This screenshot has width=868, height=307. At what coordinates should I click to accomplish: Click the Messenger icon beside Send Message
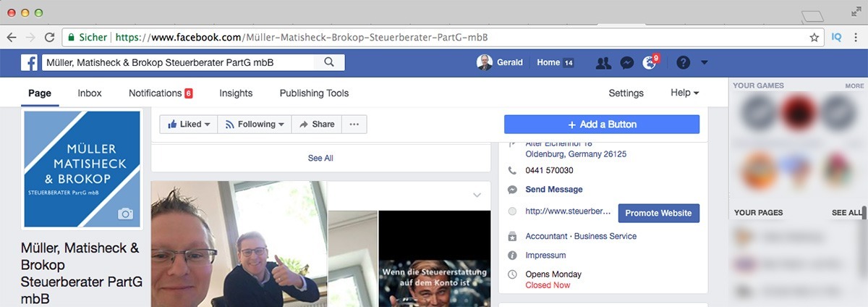[x=512, y=189]
